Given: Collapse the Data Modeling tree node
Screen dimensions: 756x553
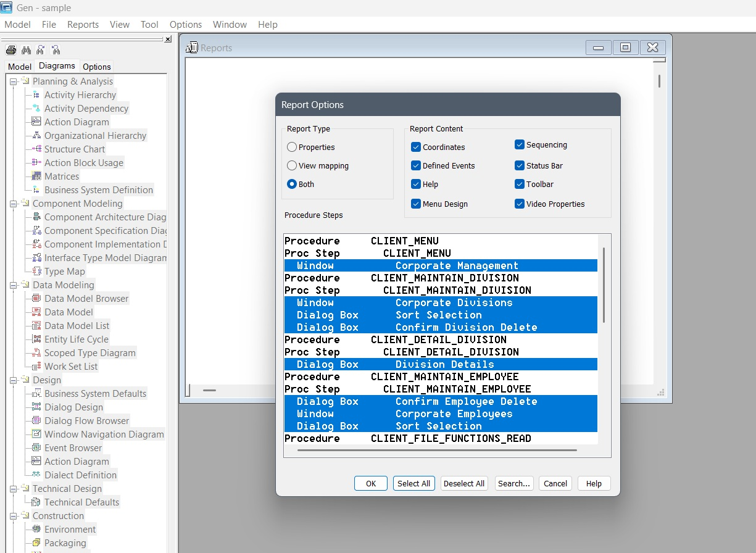Looking at the screenshot, I should [x=13, y=285].
